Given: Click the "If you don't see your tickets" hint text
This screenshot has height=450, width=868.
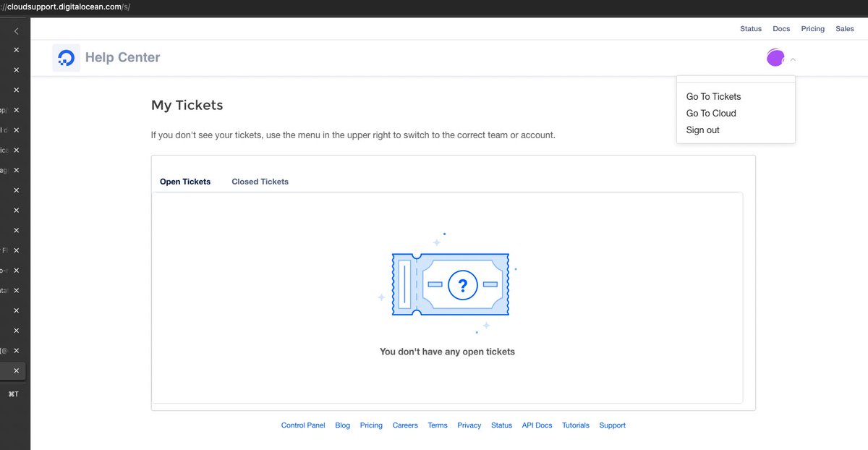Looking at the screenshot, I should 353,135.
